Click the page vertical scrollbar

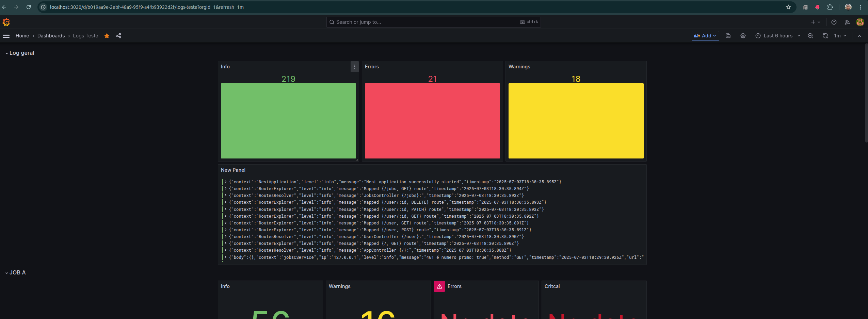point(866,93)
